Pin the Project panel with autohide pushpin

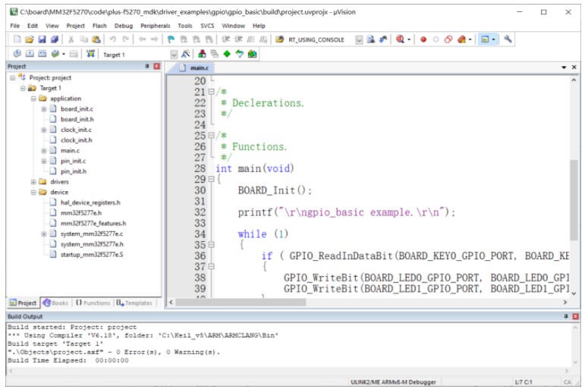(x=147, y=67)
